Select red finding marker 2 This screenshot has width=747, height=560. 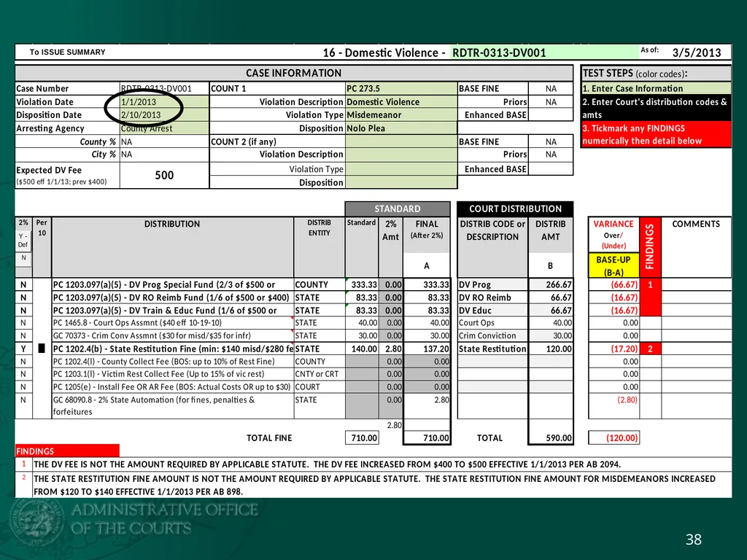(x=650, y=349)
